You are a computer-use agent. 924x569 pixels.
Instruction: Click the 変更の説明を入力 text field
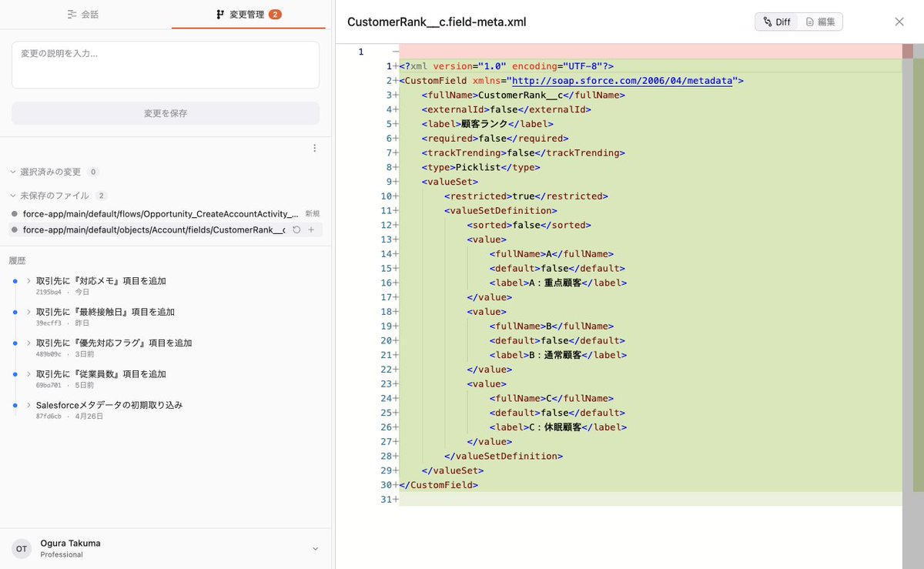click(166, 65)
